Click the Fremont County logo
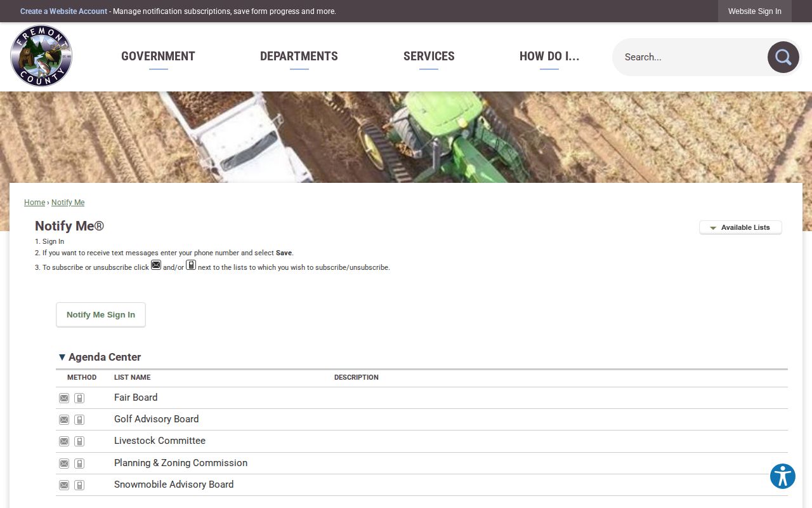Viewport: 812px width, 508px height. pos(41,56)
